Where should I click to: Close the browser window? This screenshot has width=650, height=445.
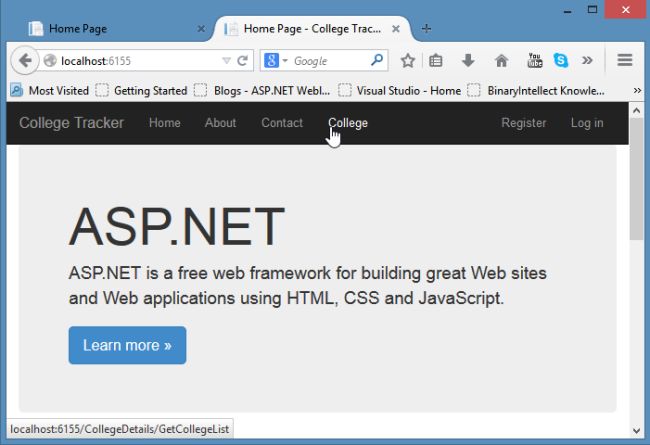point(626,9)
